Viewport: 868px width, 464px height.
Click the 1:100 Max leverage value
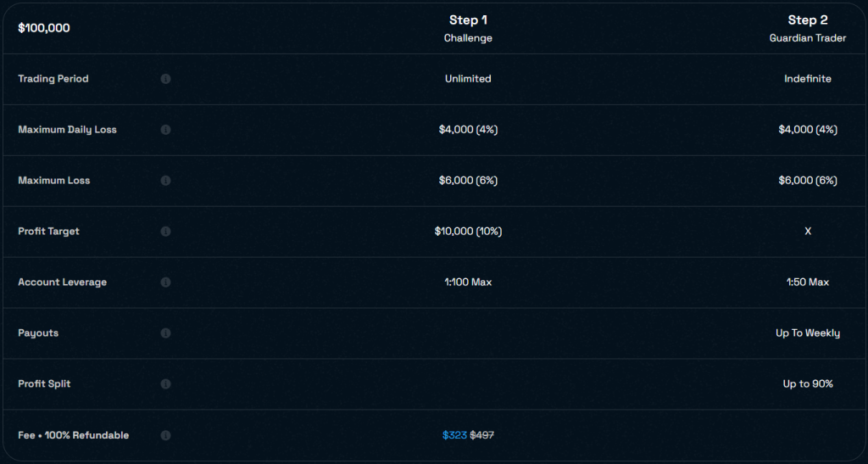pyautogui.click(x=468, y=282)
